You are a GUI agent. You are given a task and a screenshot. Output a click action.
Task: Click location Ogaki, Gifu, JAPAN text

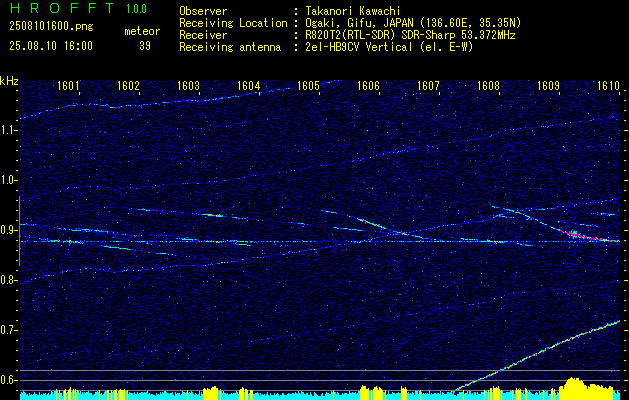point(413,23)
